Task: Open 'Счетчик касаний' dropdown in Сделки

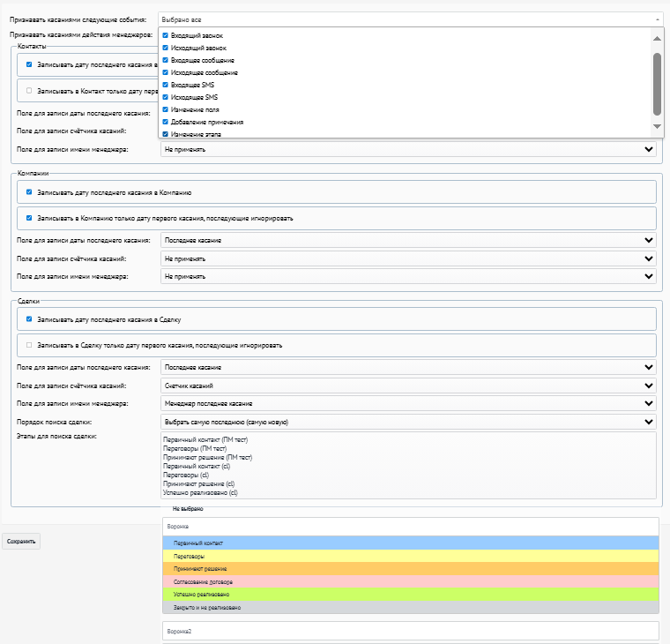Action: pyautogui.click(x=408, y=386)
